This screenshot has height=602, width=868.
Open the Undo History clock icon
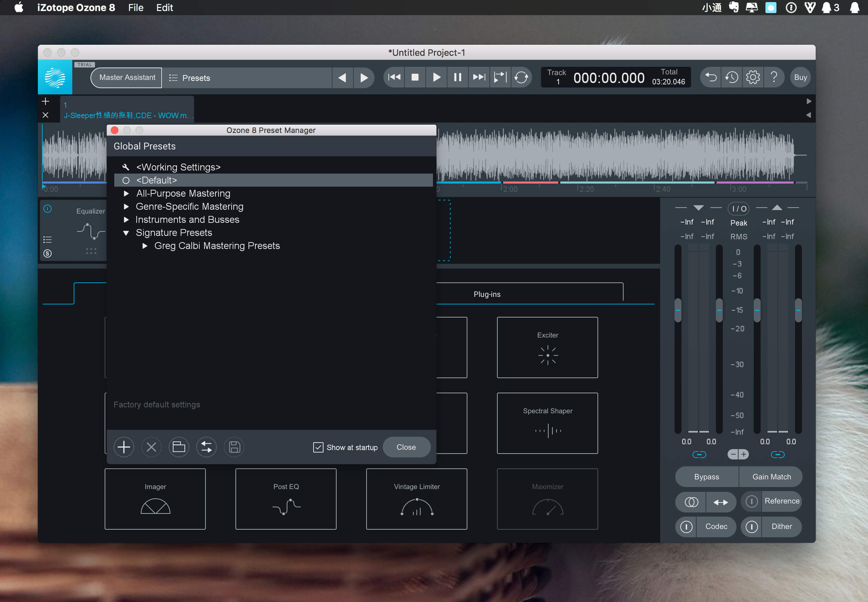[x=732, y=77]
